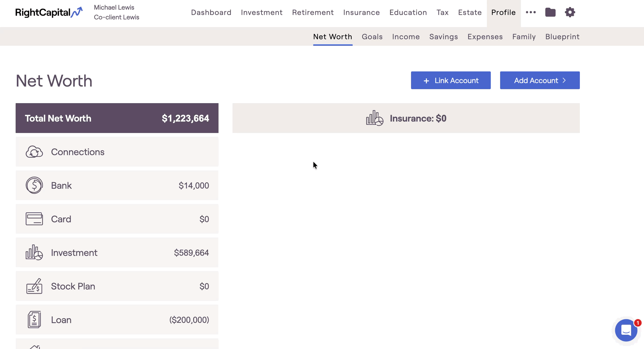Click the three-dots more menu
The image size is (644, 349).
click(x=531, y=12)
